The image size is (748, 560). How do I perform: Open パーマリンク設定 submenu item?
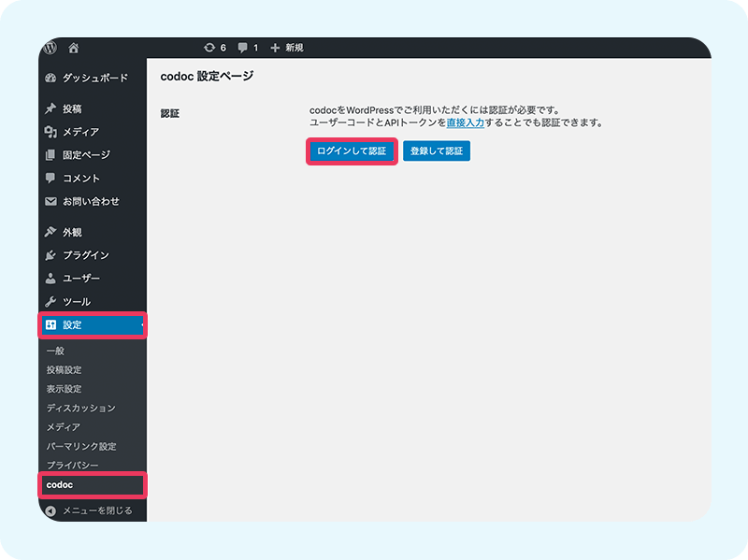(x=81, y=447)
